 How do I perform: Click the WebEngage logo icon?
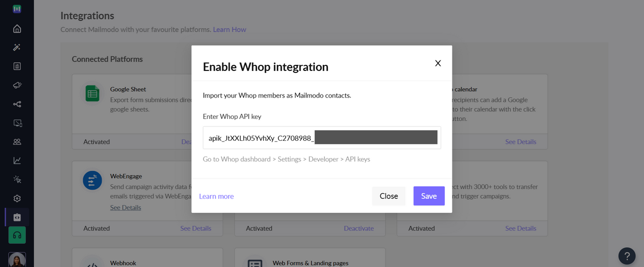(x=92, y=180)
